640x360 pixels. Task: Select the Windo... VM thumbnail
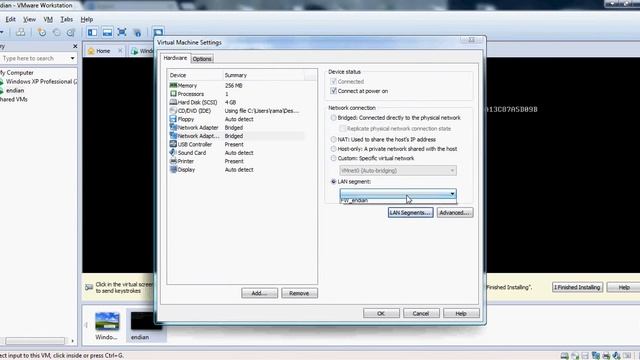pos(107,325)
